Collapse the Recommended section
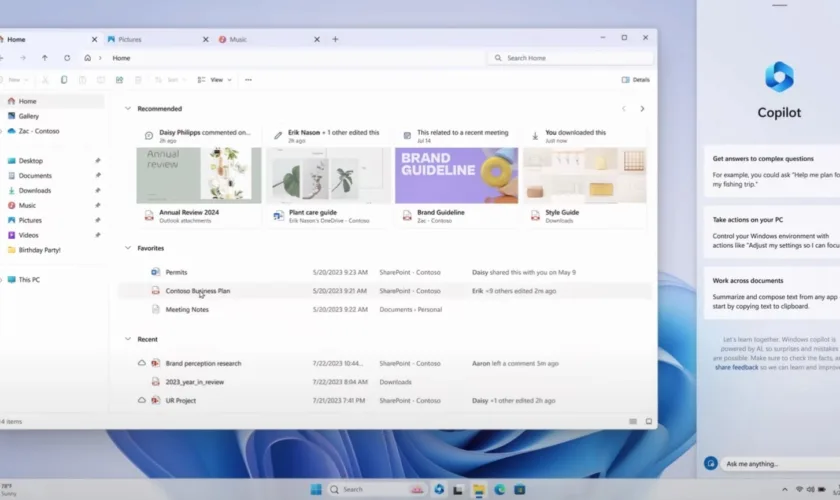 (x=128, y=108)
